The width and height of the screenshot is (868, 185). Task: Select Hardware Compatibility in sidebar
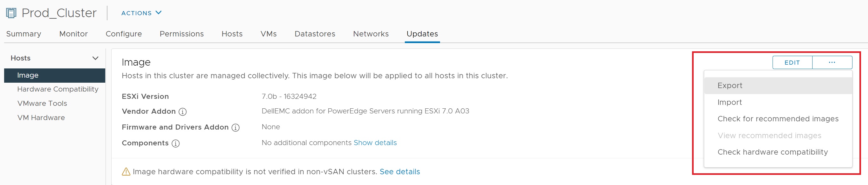pos(58,89)
